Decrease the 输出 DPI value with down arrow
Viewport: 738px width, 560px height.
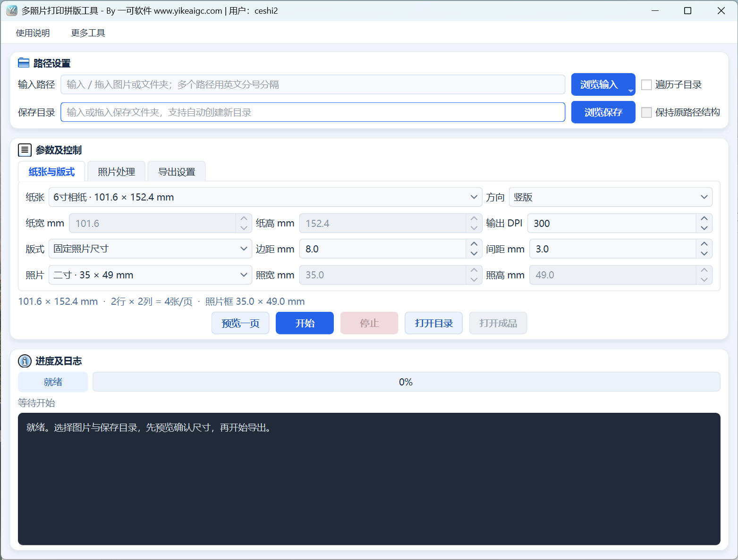704,228
